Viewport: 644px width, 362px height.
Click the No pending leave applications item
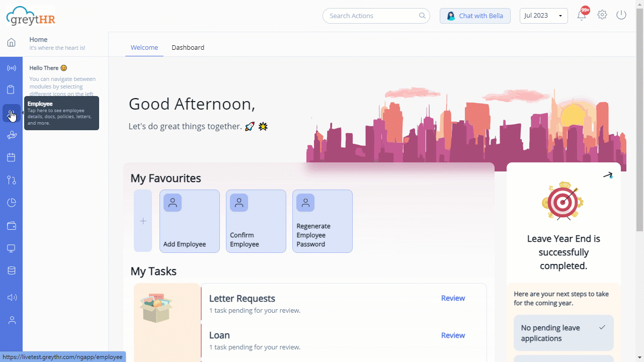[x=563, y=333]
